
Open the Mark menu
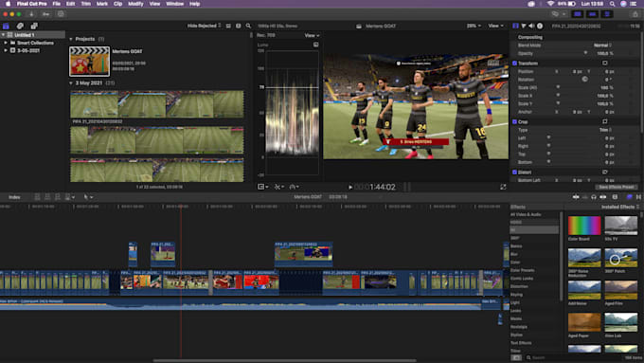[102, 4]
